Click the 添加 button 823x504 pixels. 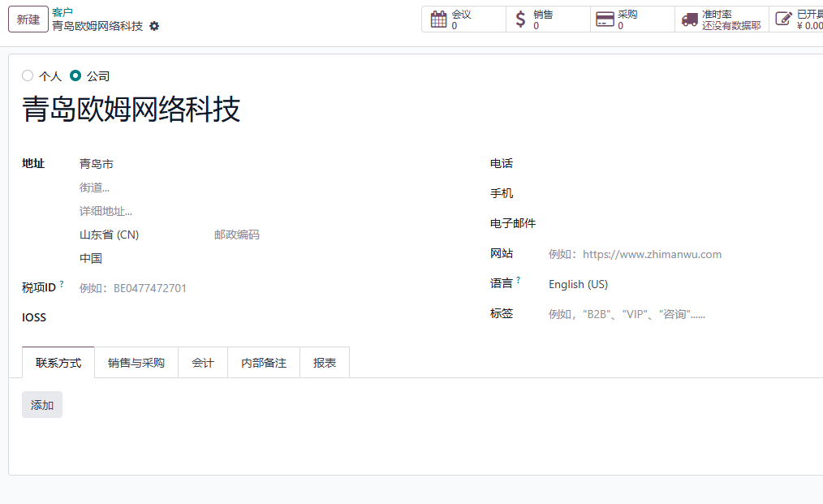[42, 405]
